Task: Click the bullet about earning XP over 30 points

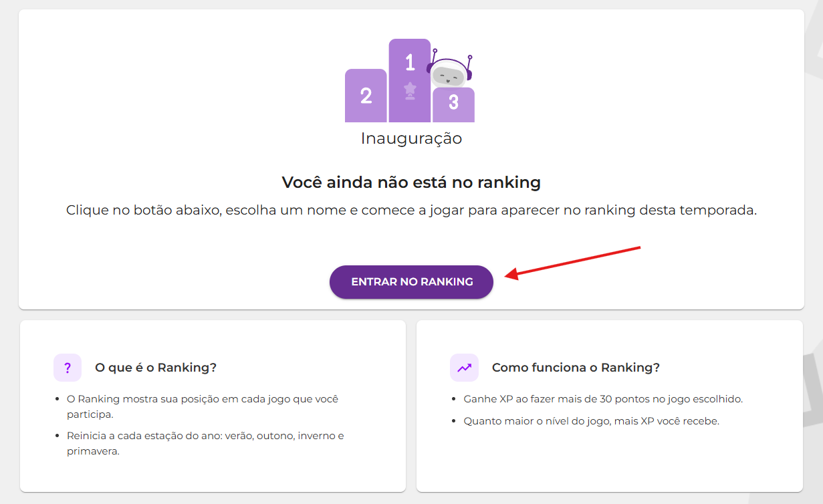Action: [603, 399]
